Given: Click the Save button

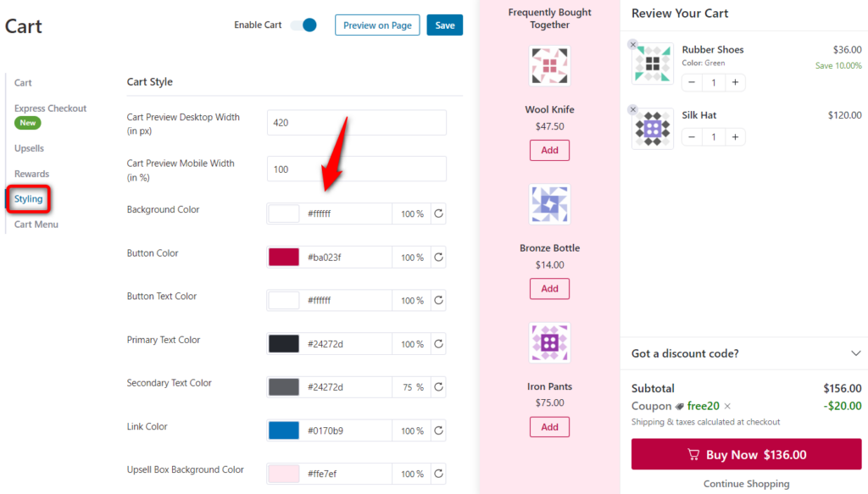Looking at the screenshot, I should (444, 25).
